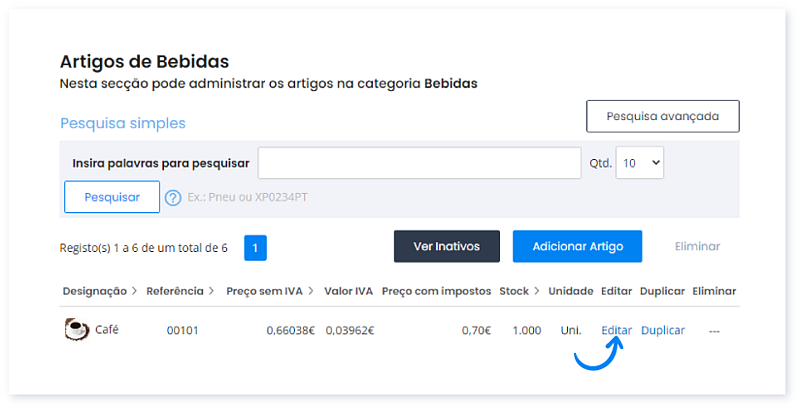Screen dimensions: 800x409
Task: Click the help question mark icon
Action: click(172, 197)
